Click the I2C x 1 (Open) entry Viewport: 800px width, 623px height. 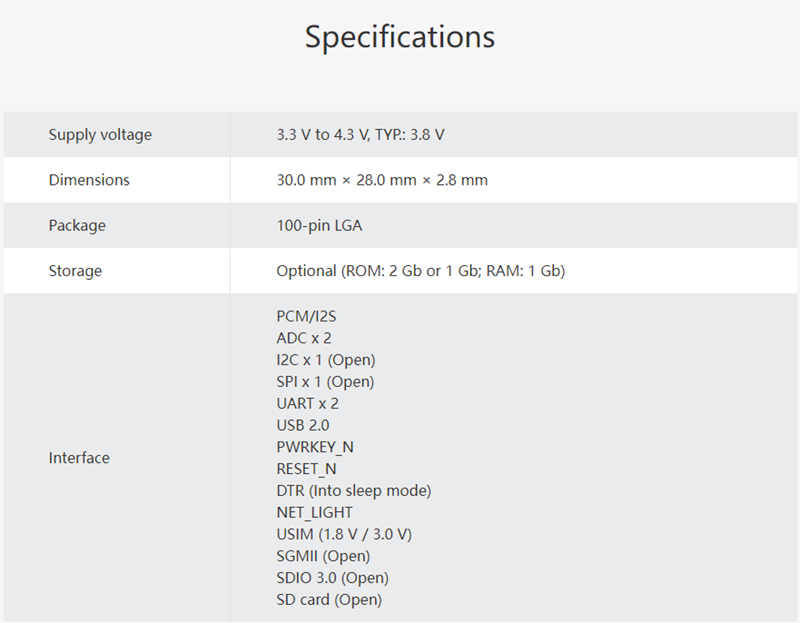[x=326, y=360]
